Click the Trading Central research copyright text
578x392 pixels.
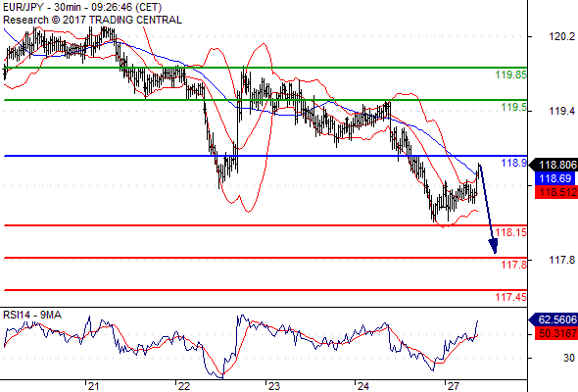tap(92, 20)
